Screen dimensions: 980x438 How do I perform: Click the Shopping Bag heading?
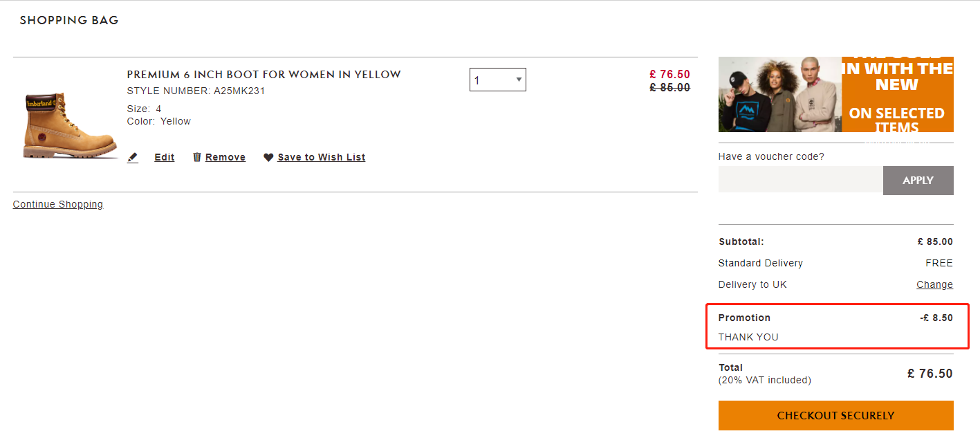(69, 20)
